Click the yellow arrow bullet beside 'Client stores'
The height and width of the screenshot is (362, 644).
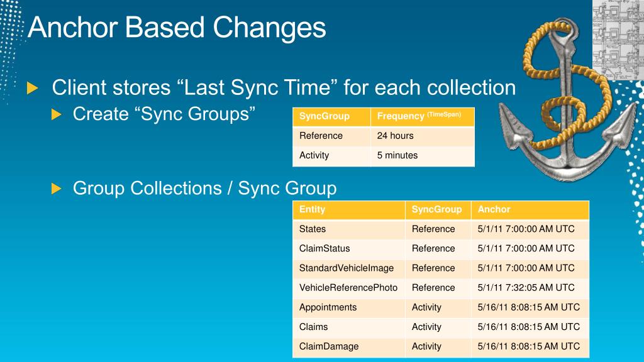(x=33, y=88)
